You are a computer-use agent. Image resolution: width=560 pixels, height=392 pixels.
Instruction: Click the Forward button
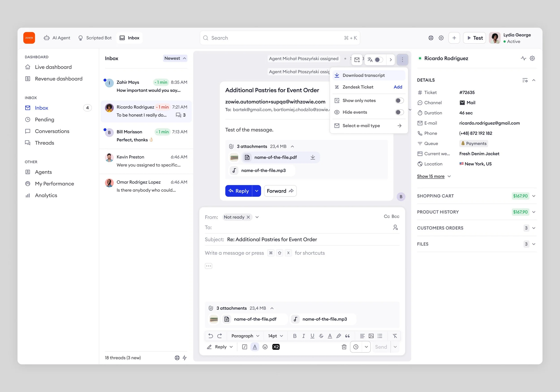tap(280, 191)
